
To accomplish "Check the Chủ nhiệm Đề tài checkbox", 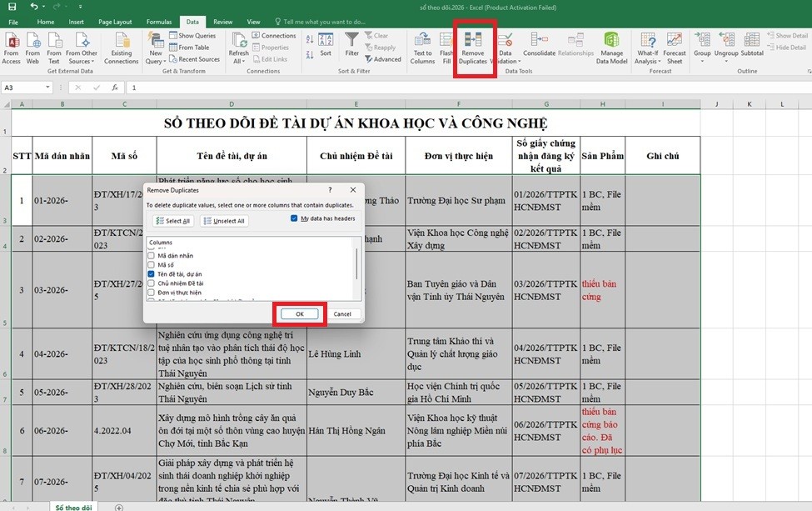I will pos(152,283).
